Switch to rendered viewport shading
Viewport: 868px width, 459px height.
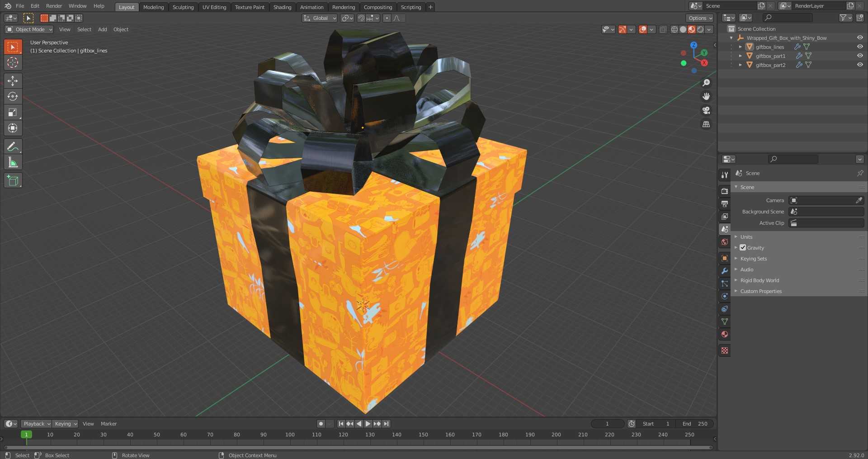pyautogui.click(x=700, y=29)
